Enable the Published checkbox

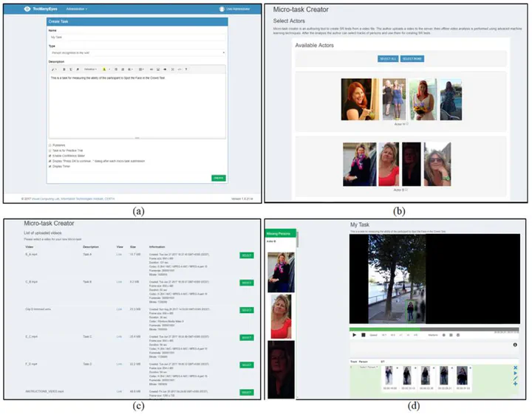click(x=51, y=145)
